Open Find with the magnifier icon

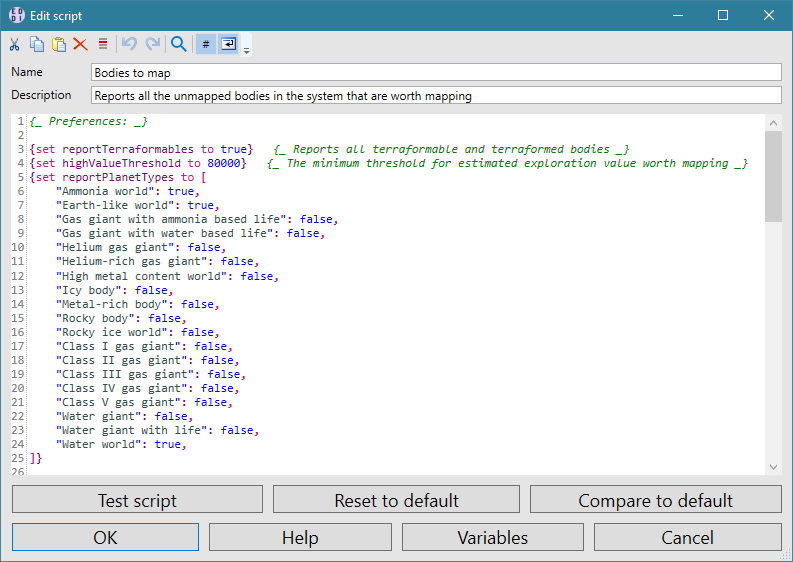pyautogui.click(x=179, y=45)
